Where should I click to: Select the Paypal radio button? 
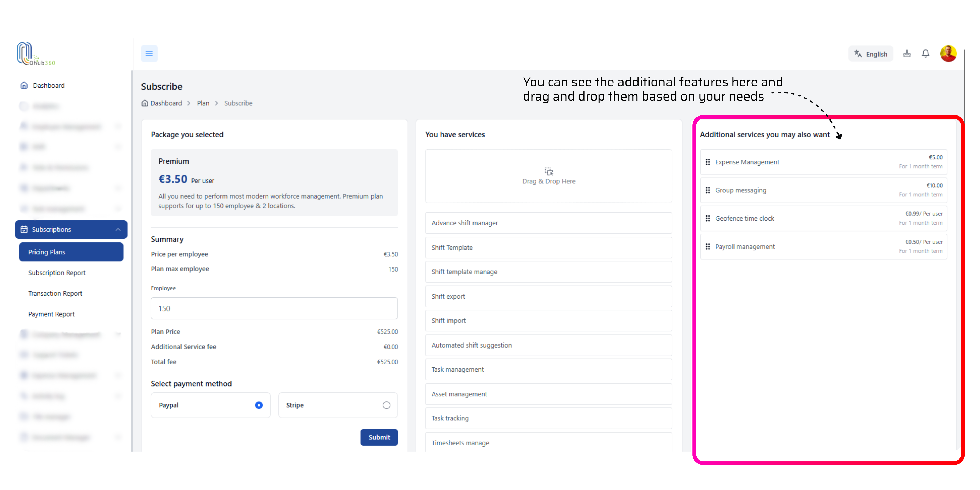tap(259, 405)
